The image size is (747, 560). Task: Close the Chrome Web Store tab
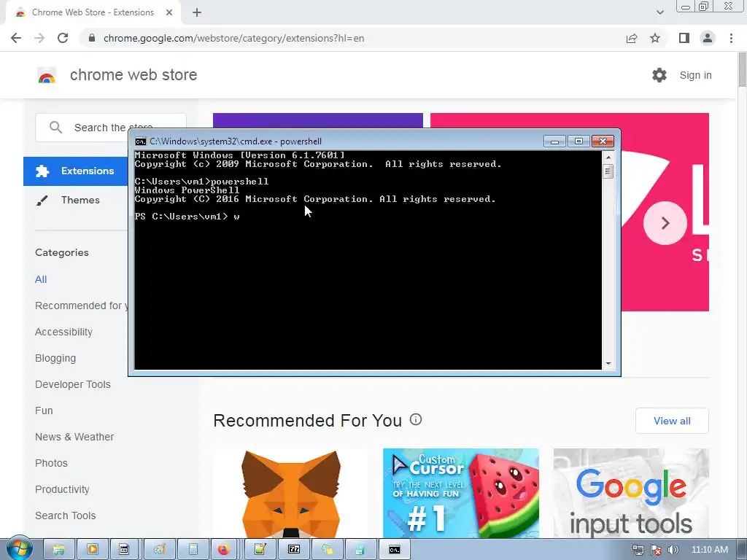click(x=169, y=12)
